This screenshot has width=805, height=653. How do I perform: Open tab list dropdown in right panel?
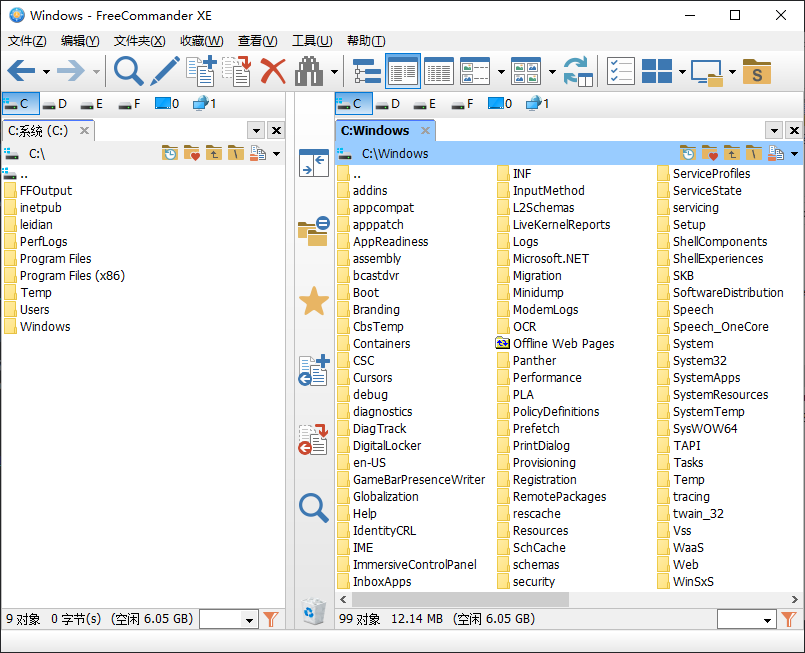pyautogui.click(x=773, y=131)
